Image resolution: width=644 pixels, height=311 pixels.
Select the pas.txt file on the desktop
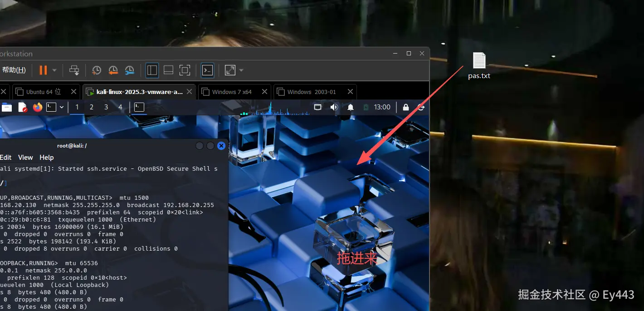pyautogui.click(x=479, y=66)
